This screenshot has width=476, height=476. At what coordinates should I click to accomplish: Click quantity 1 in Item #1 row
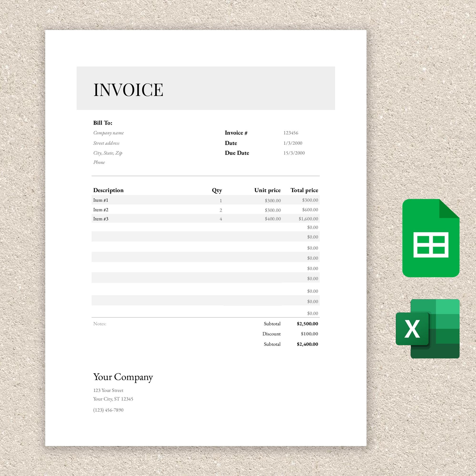[x=221, y=201]
